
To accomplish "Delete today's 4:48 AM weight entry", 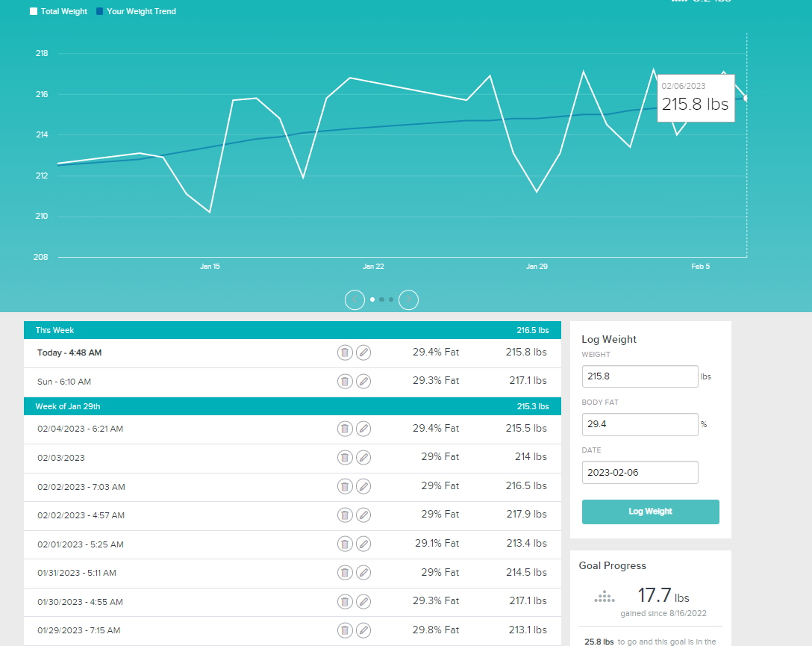I will click(344, 352).
